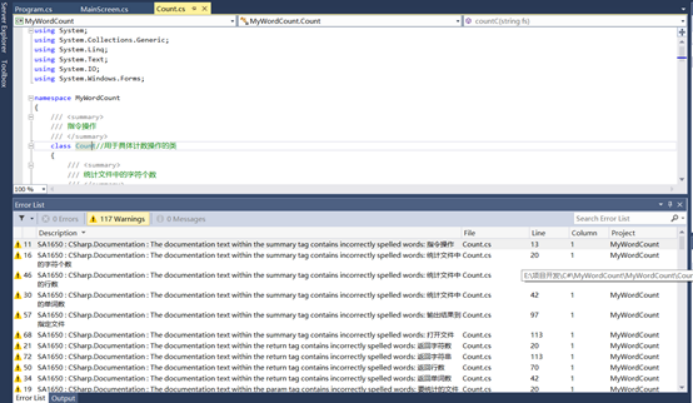The height and width of the screenshot is (403, 693).
Task: Open the Server Explorer side panel
Action: 4,28
